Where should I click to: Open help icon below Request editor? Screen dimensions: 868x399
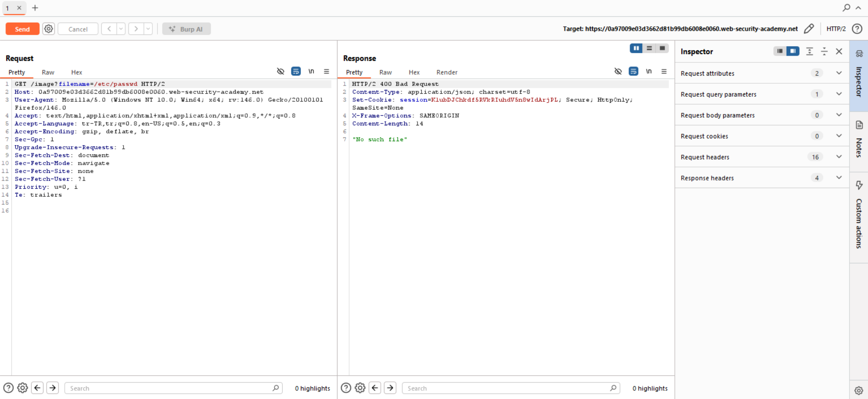click(x=8, y=388)
